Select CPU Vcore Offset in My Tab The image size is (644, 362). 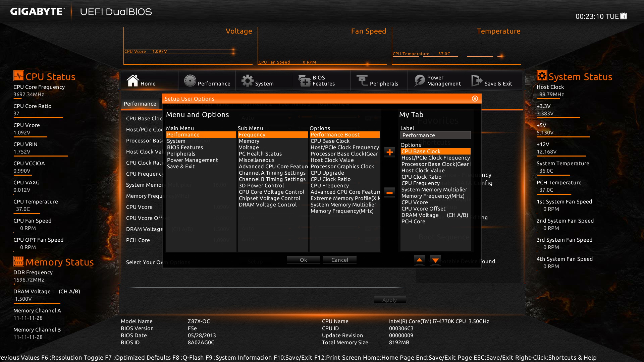436,209
